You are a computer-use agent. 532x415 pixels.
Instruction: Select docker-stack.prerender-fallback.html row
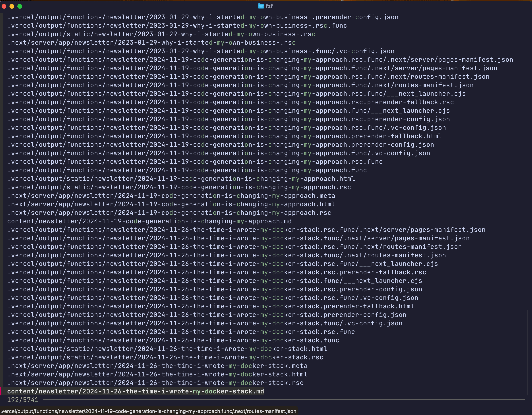tap(211, 306)
